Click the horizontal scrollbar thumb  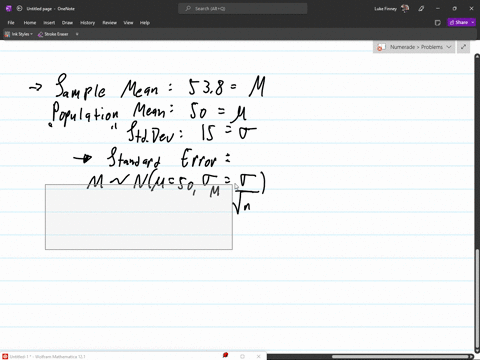click(400, 357)
